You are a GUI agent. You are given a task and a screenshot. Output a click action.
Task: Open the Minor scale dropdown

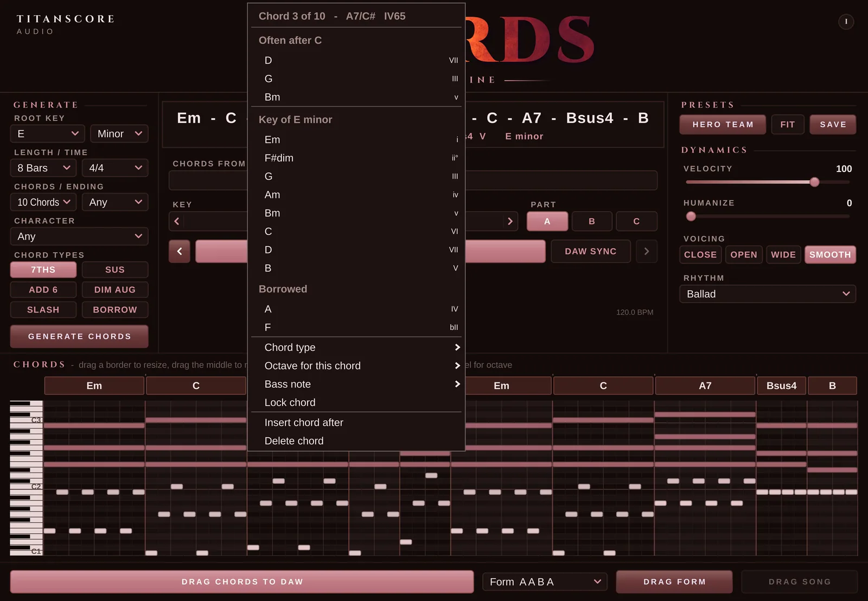(x=119, y=133)
